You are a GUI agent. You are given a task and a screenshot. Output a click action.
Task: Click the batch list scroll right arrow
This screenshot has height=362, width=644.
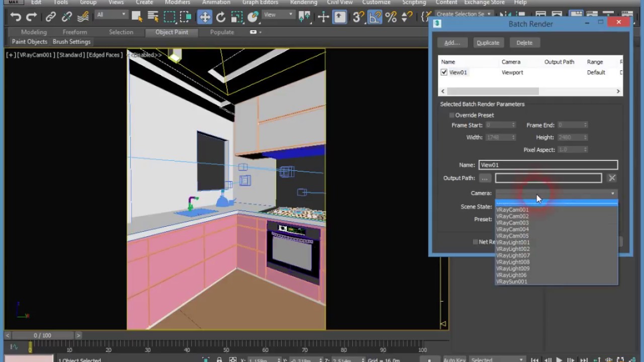tap(618, 92)
